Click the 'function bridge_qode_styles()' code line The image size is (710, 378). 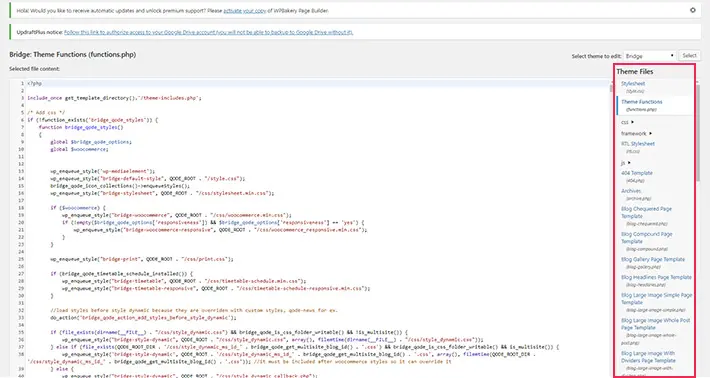pyautogui.click(x=81, y=127)
